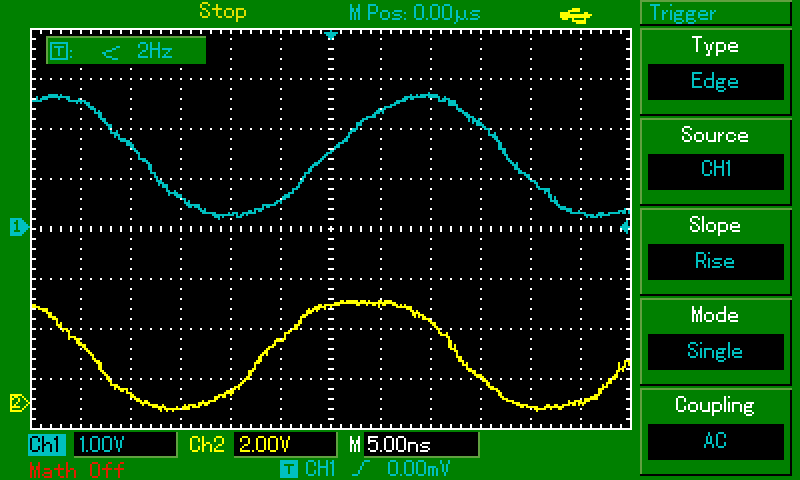The height and width of the screenshot is (480, 800).
Task: Click the CH1 1.00V vertical scale readout
Action: 98,444
